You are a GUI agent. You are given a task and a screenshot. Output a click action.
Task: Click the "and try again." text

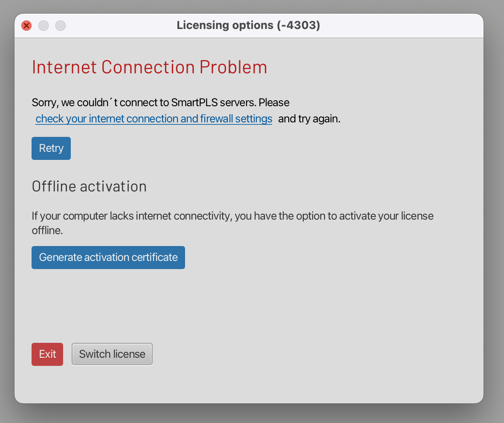[309, 119]
